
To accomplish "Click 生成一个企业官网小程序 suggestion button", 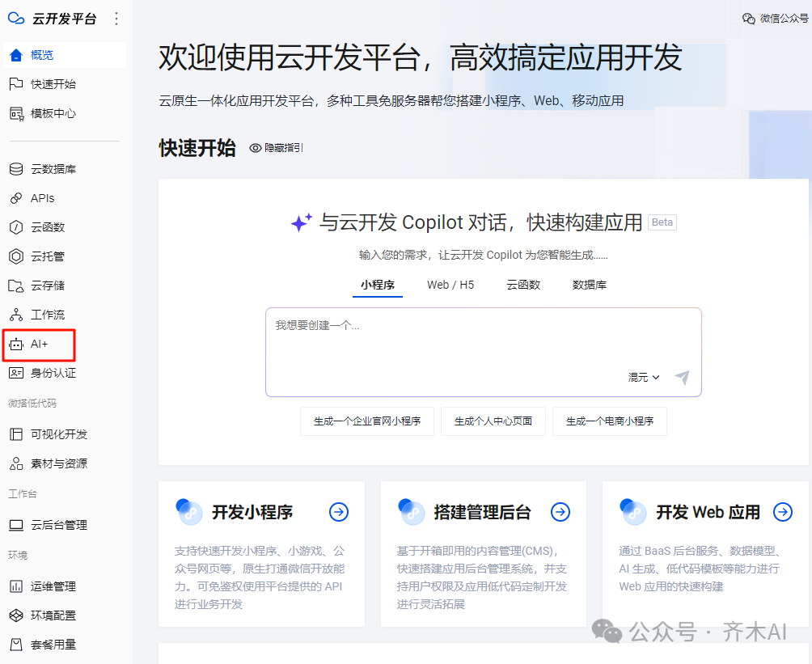I will click(367, 421).
